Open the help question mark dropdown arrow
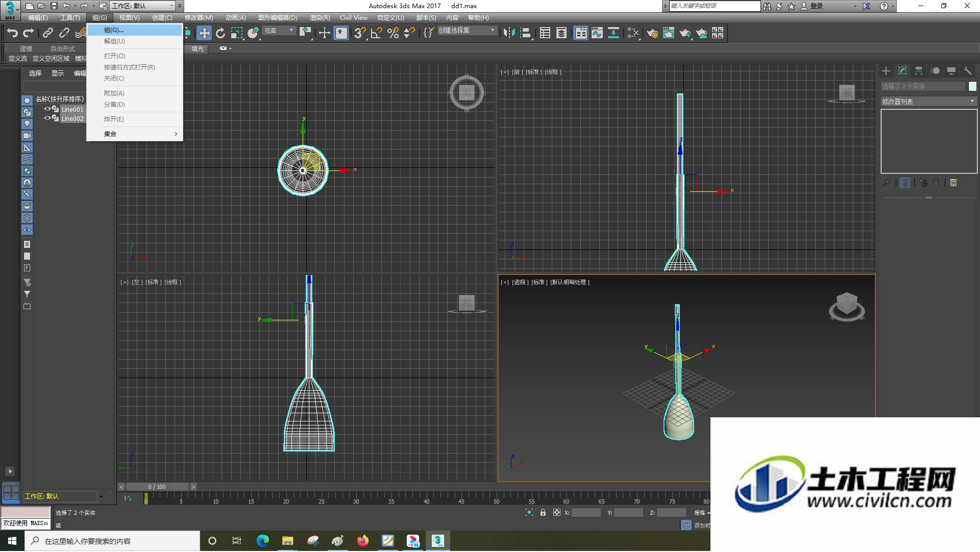 point(893,6)
